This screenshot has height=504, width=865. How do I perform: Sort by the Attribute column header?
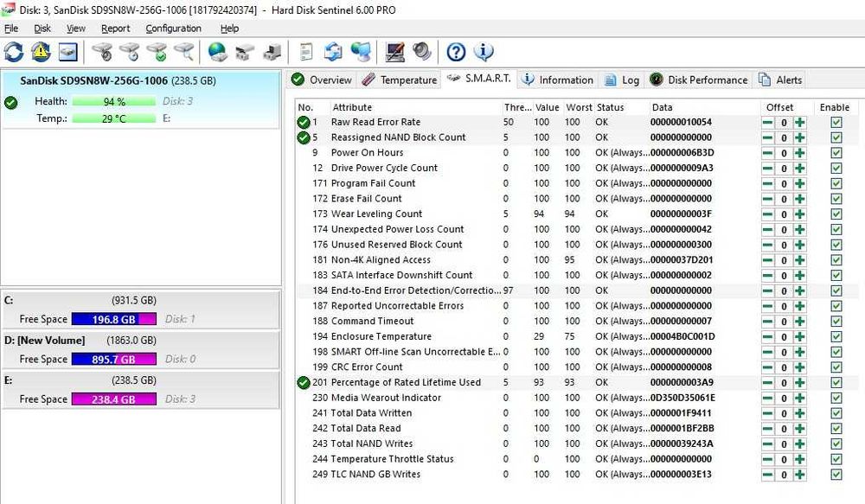tap(415, 107)
